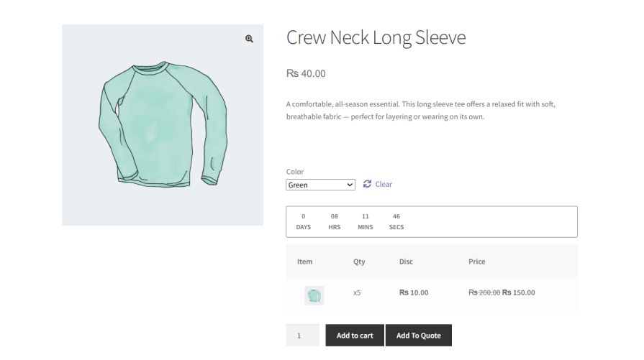Screen dimensions: 644x360
Task: Click the MINS countdown value
Action: click(x=366, y=216)
